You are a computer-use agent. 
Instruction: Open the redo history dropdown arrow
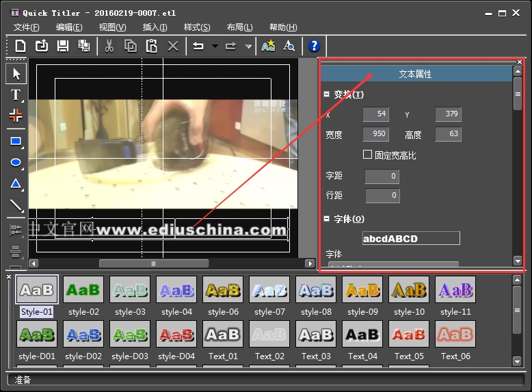[248, 47]
